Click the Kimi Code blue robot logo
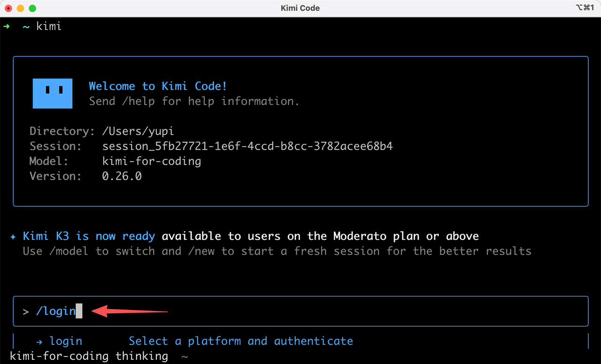The height and width of the screenshot is (364, 601). 52,93
